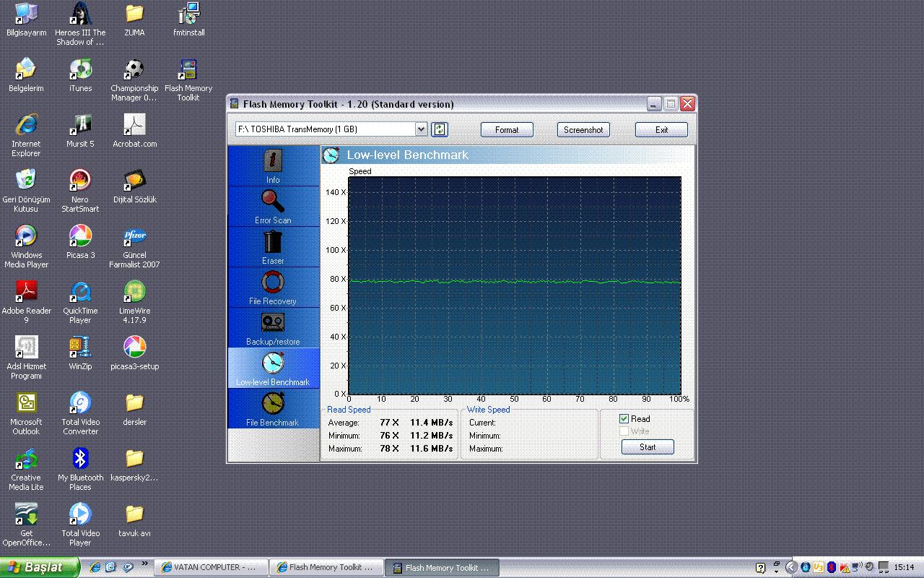Show hidden tray icons arrow
This screenshot has height=578, width=924.
[790, 568]
